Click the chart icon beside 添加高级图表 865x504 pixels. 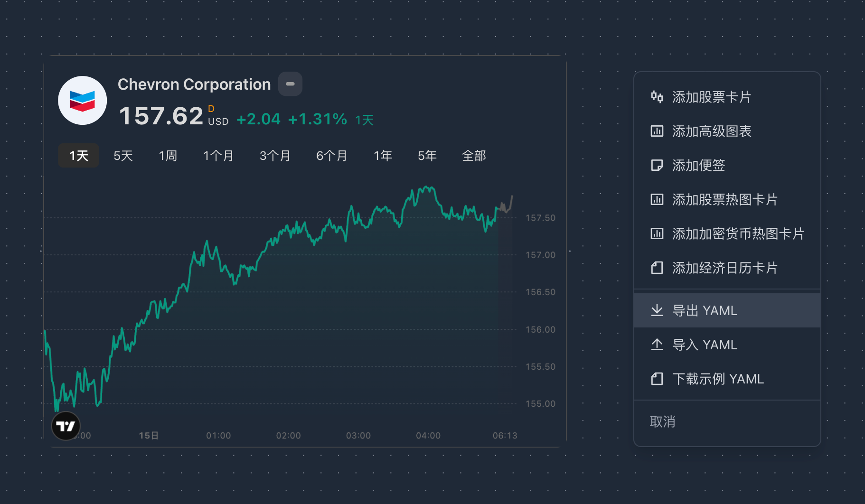tap(657, 131)
